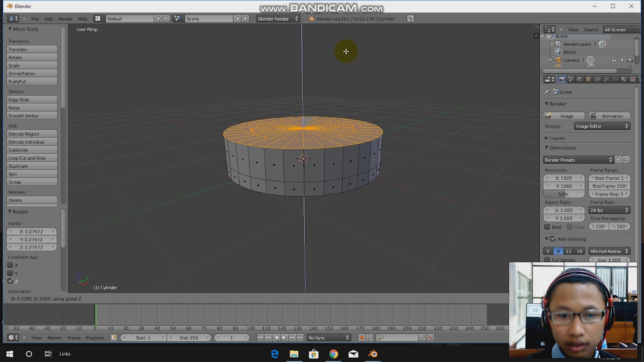Set anti-aliasing samples to 16
Viewport: 644px width, 362px height.
580,251
